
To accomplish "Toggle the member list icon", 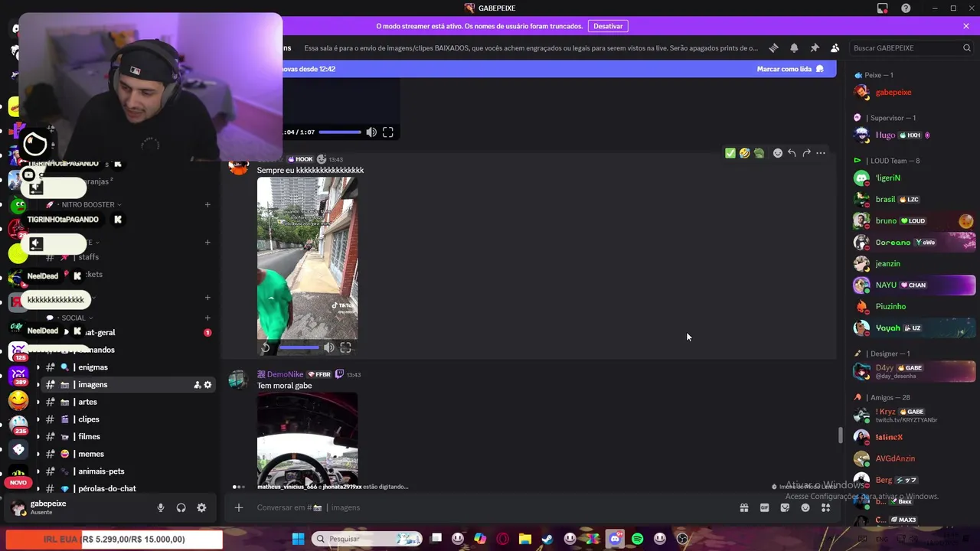I will tap(835, 47).
